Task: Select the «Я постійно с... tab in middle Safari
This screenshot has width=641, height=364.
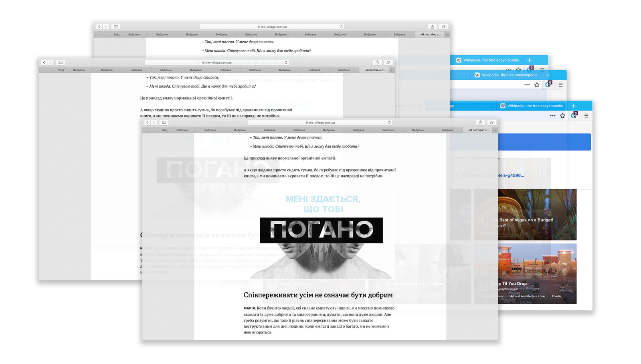Action: click(x=375, y=70)
